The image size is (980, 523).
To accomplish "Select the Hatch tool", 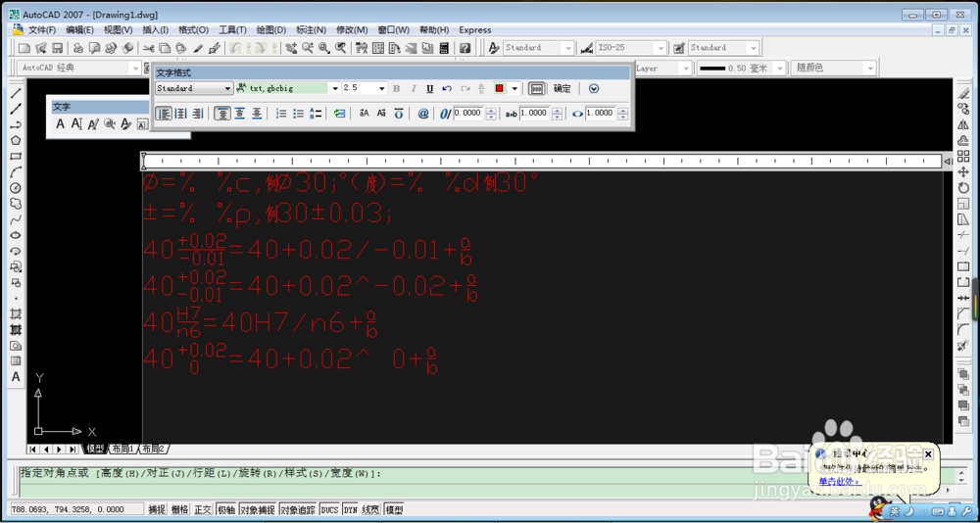I will [x=17, y=313].
